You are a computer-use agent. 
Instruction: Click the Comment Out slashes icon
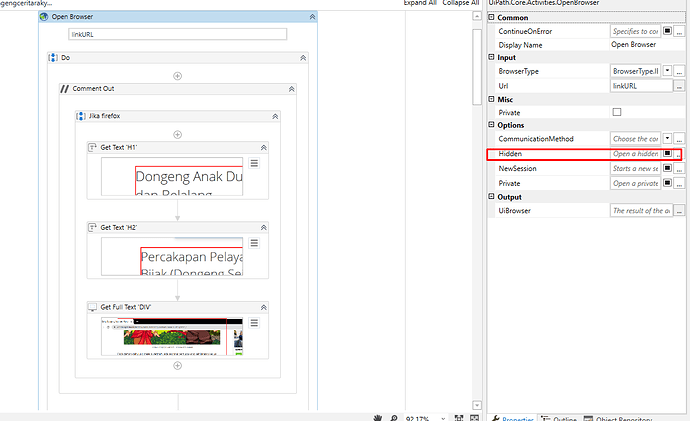[x=65, y=89]
